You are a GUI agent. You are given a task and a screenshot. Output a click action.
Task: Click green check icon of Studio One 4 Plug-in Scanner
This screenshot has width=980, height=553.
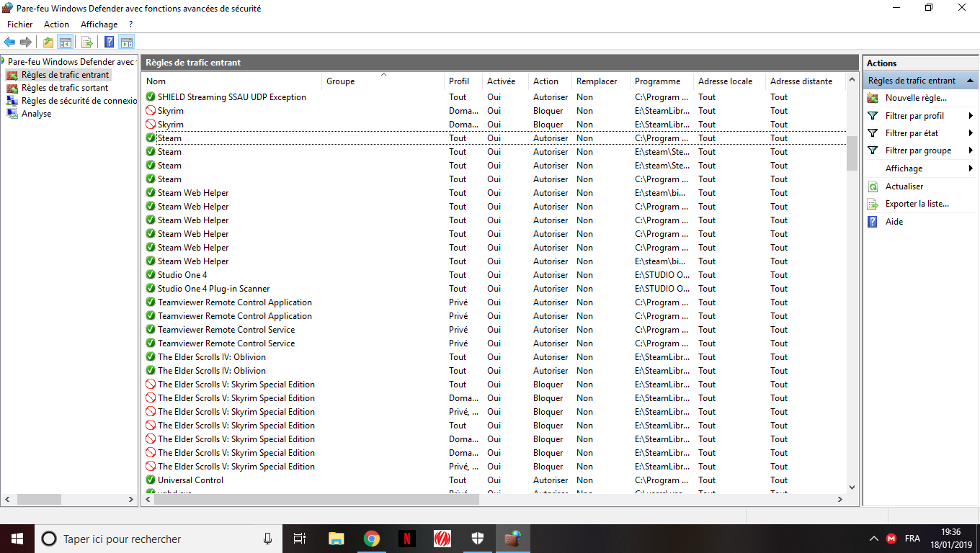click(151, 289)
